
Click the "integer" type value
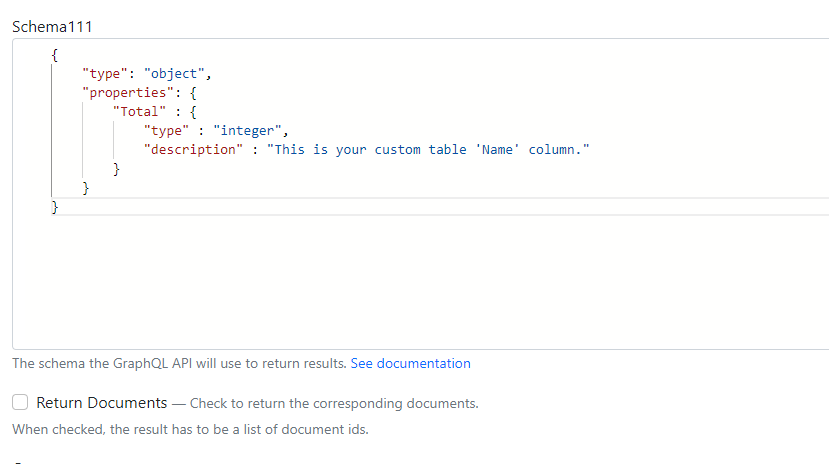click(x=247, y=131)
